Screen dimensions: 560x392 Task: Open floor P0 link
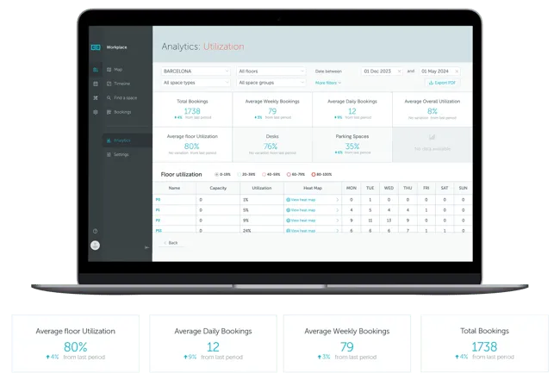tap(158, 200)
